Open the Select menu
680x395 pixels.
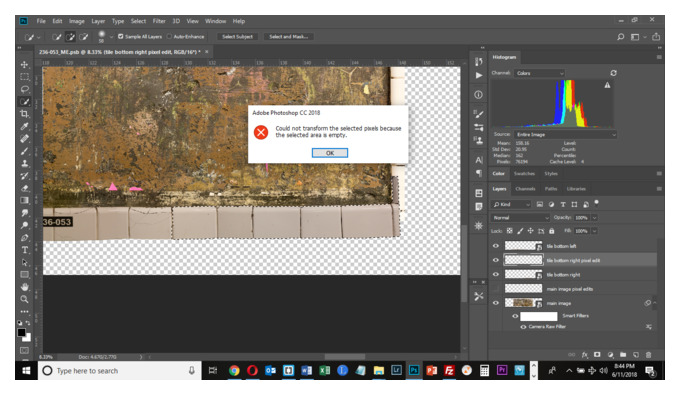(x=138, y=21)
